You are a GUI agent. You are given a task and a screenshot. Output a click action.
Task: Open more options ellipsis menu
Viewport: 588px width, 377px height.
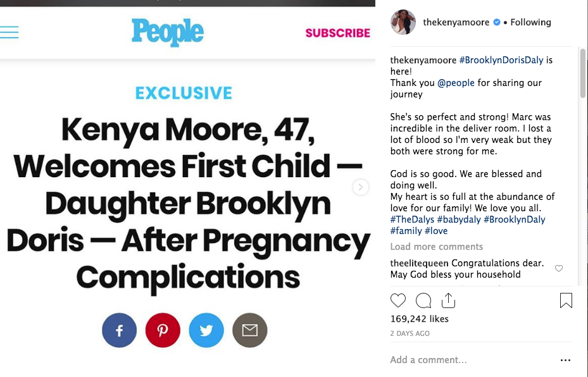[x=565, y=360]
